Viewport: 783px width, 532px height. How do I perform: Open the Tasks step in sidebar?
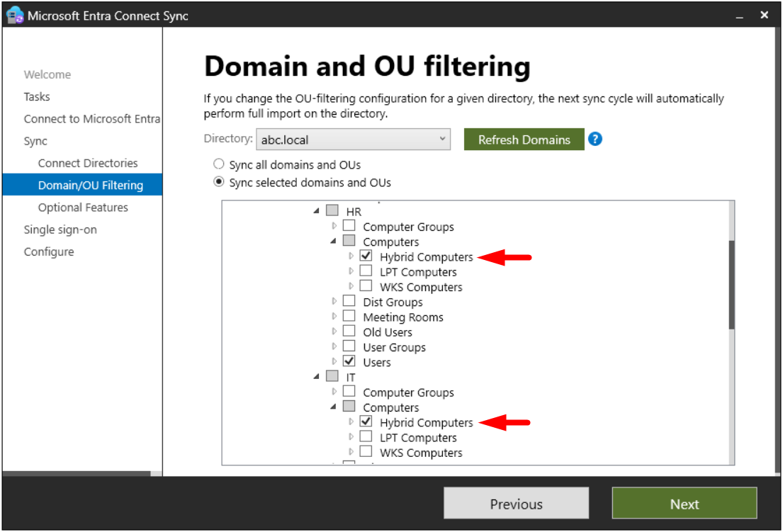37,96
